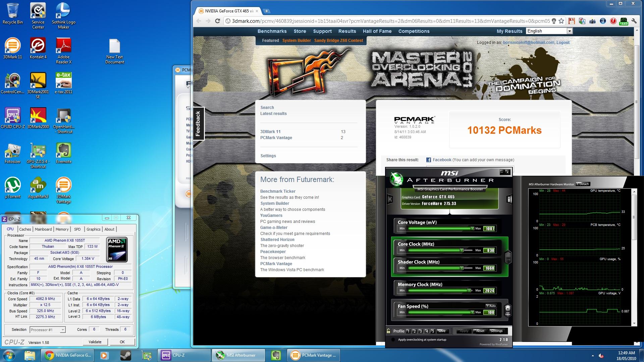Open CPU-Z Processor selection dropdown
The image size is (644, 362).
tap(47, 330)
